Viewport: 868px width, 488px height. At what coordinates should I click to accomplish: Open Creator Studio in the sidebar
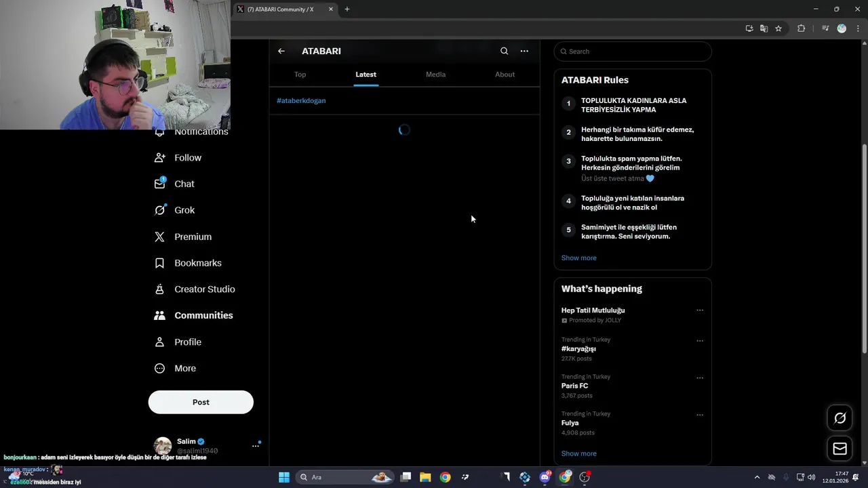tap(195, 289)
